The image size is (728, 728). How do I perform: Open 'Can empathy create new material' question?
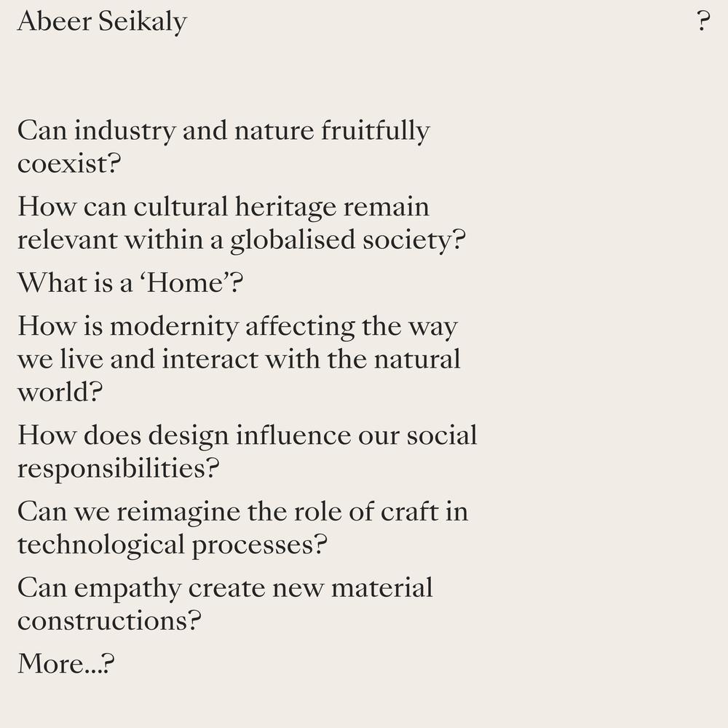[x=225, y=589]
